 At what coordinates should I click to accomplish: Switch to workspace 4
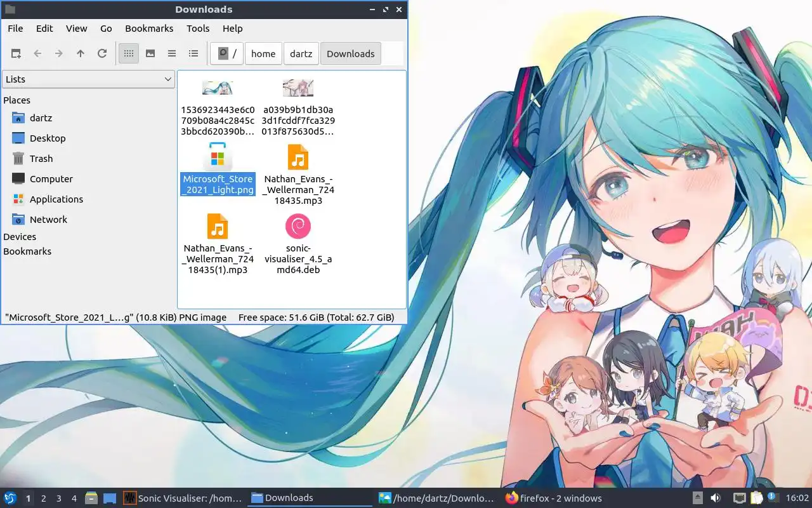pos(74,498)
